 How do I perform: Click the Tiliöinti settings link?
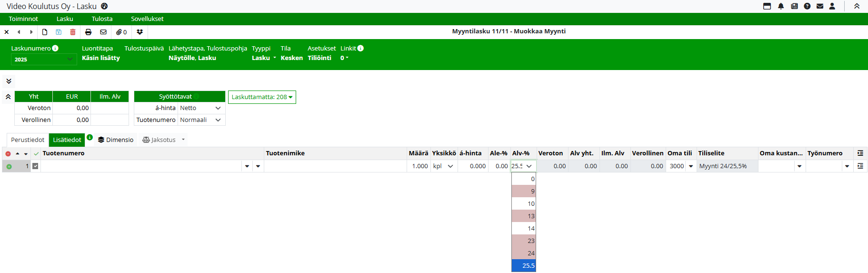319,58
